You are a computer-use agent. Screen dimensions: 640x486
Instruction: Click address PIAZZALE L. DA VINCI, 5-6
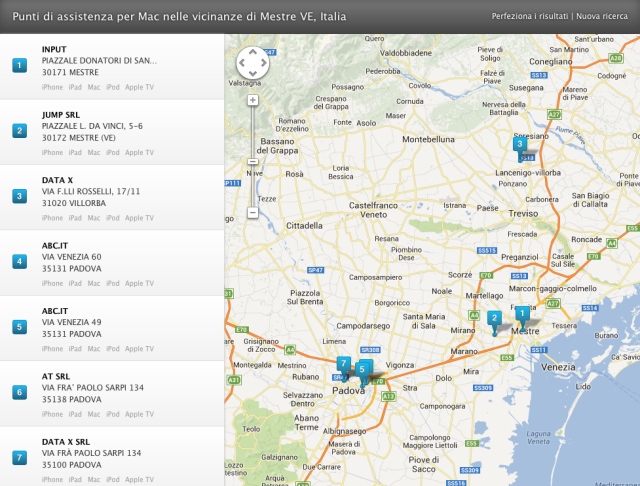[x=92, y=126]
